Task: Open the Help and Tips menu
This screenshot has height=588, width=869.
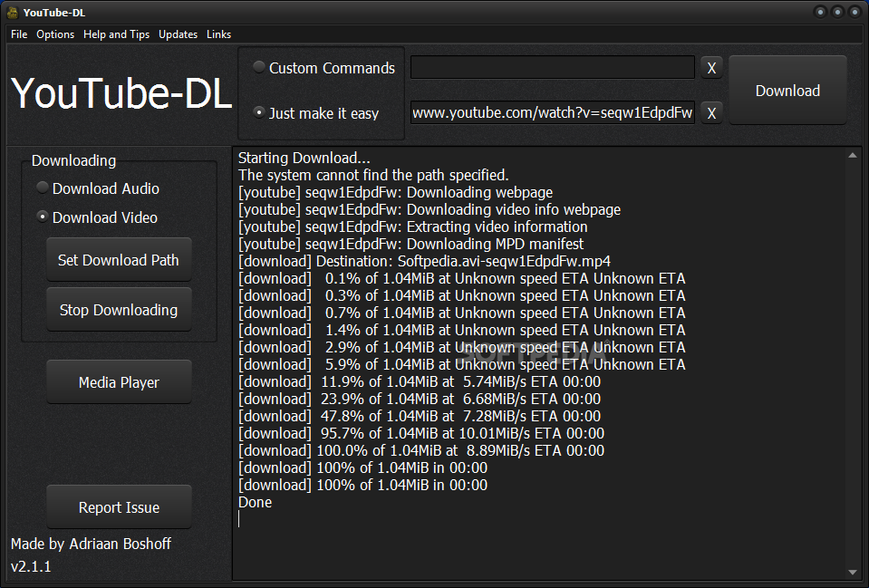Action: click(x=116, y=34)
